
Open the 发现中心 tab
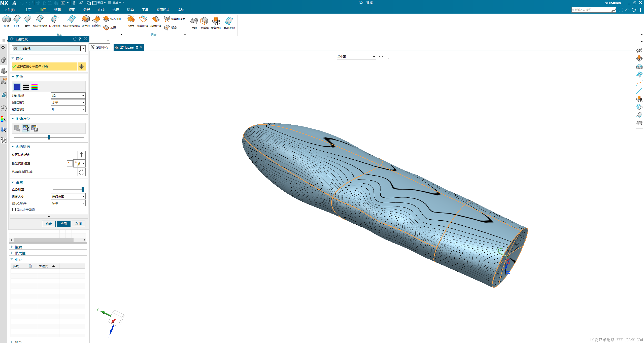pos(100,47)
